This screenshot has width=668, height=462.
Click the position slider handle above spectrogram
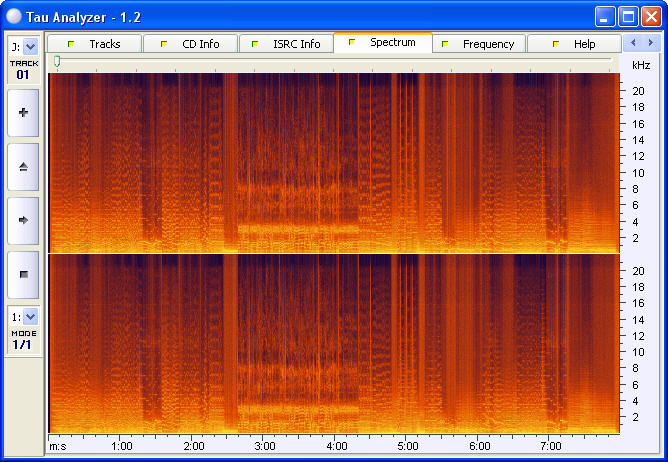[x=57, y=62]
